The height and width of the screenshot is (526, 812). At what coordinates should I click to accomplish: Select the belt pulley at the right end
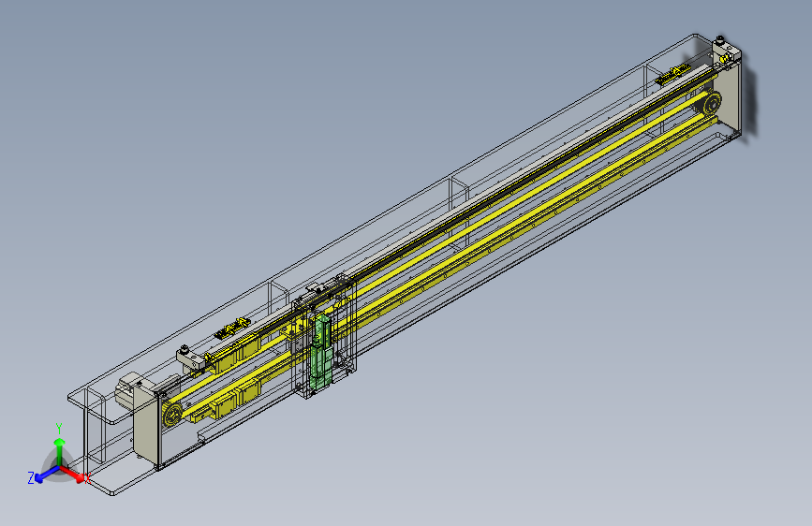click(712, 104)
